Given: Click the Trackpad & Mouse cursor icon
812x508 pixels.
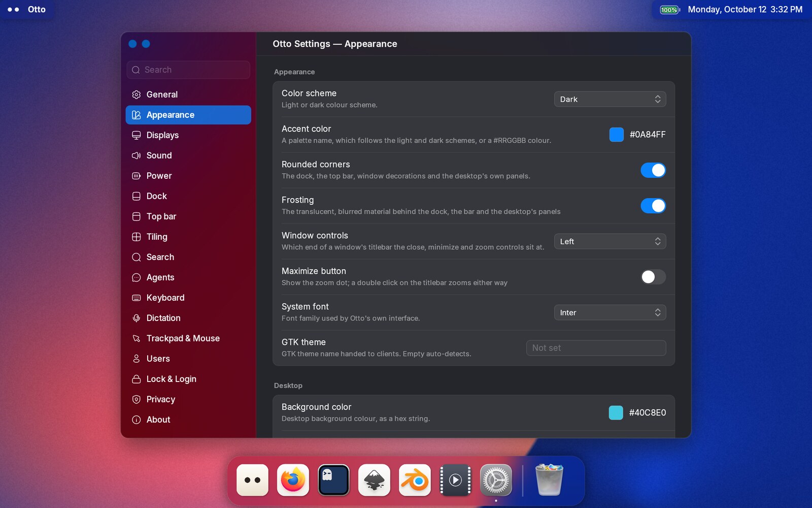Looking at the screenshot, I should pyautogui.click(x=136, y=338).
